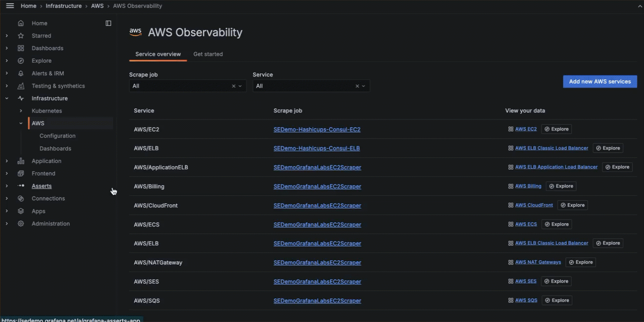Click the Administration gear icon
Screen dimensions: 644x322
[x=21, y=224]
